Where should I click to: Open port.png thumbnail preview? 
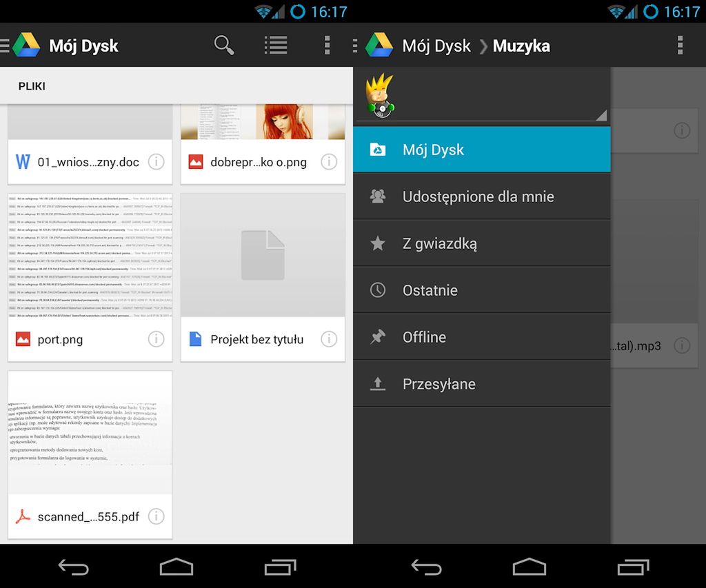[90, 255]
